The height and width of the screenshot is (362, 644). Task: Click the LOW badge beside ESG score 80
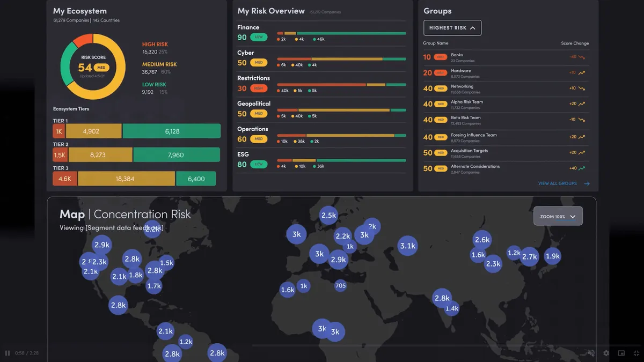pos(259,164)
